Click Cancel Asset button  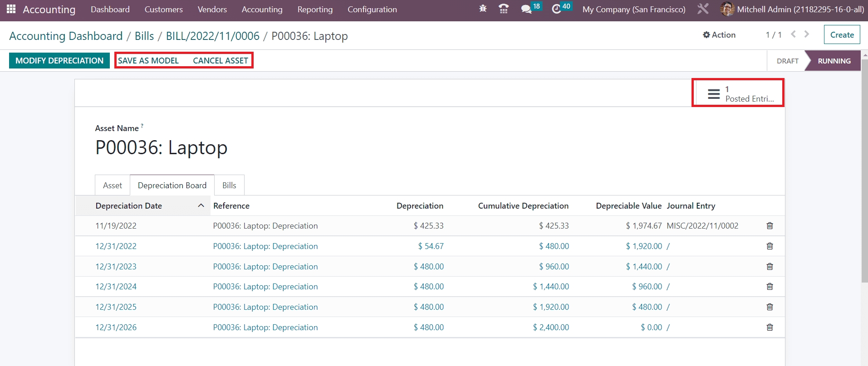pos(221,61)
